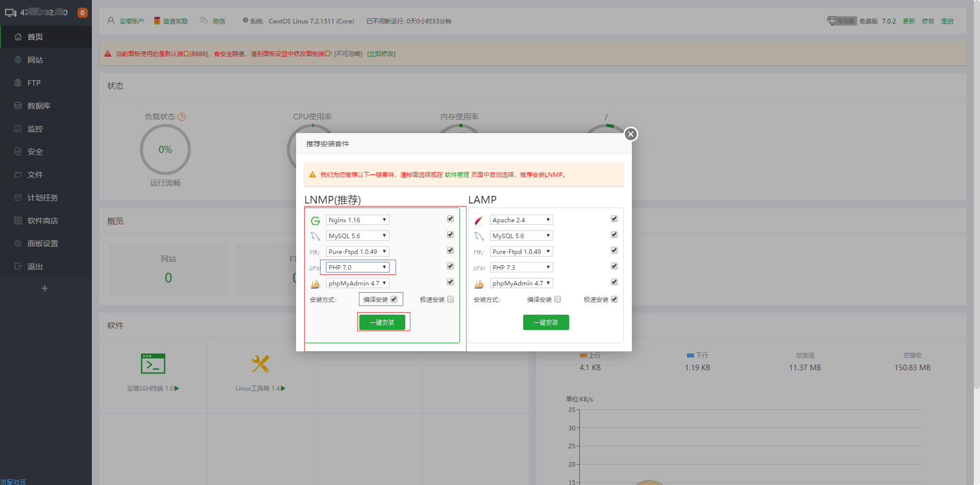Click the help question icon next to 负载状态

click(x=182, y=117)
